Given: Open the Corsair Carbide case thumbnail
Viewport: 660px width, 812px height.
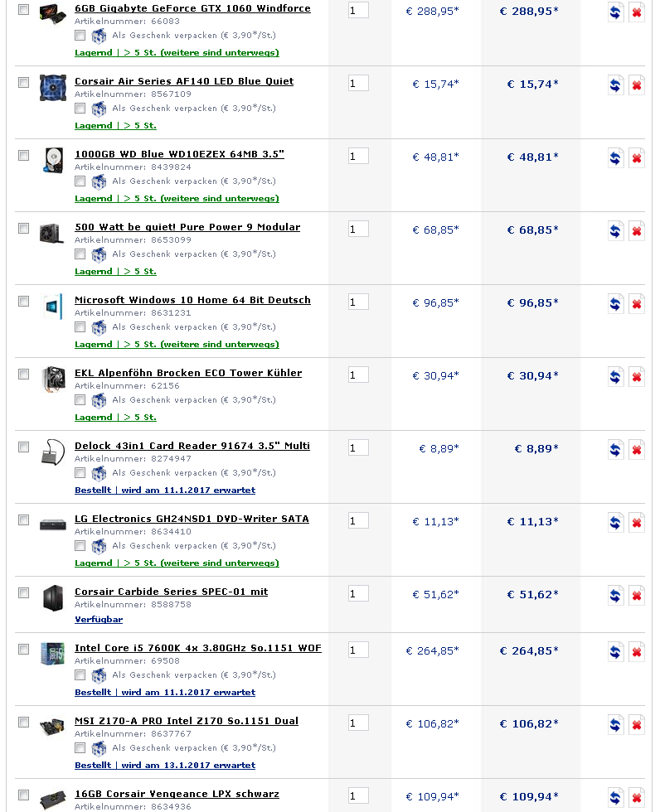Looking at the screenshot, I should 52,598.
